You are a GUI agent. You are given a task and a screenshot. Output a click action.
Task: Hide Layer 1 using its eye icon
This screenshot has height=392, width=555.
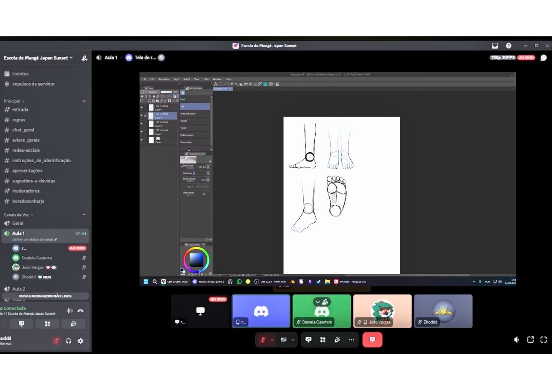142,132
